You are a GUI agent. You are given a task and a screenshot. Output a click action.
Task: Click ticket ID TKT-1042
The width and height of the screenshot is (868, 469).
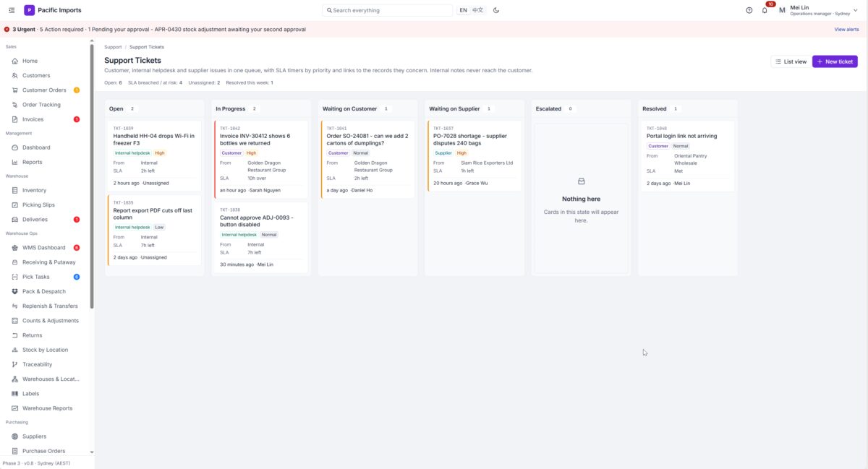230,128
